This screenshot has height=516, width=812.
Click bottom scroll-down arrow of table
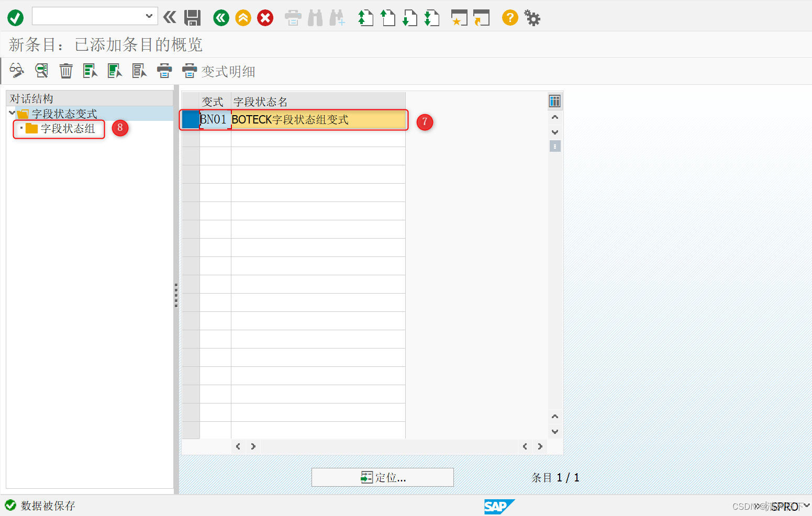555,432
